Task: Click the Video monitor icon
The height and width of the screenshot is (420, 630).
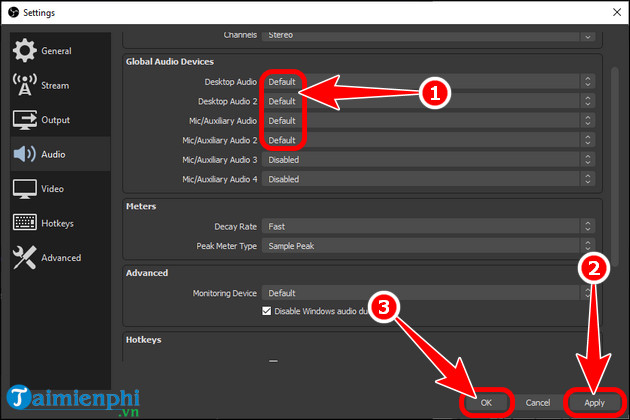Action: 25,189
